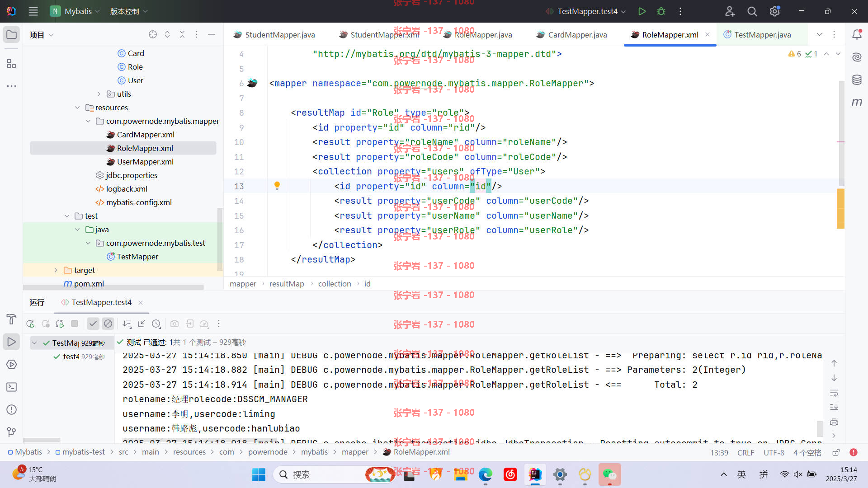
Task: Toggle the Run tool window play icon
Action: point(12,342)
